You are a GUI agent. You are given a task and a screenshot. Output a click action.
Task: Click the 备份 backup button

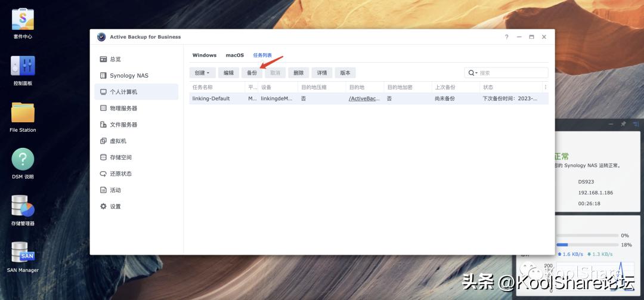(252, 73)
